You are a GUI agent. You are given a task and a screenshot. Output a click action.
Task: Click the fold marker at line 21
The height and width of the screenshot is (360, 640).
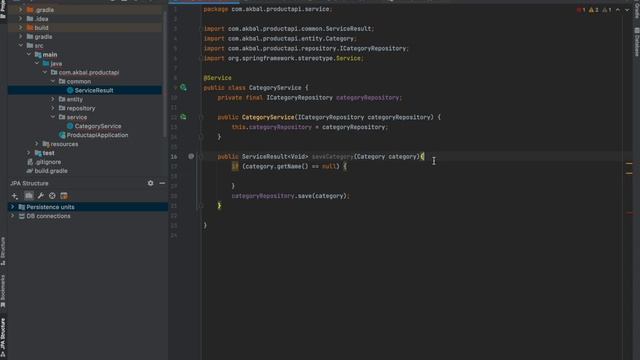pos(200,206)
